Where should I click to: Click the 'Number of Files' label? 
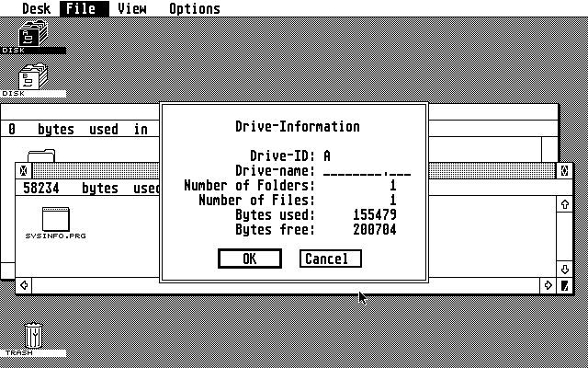pos(256,201)
